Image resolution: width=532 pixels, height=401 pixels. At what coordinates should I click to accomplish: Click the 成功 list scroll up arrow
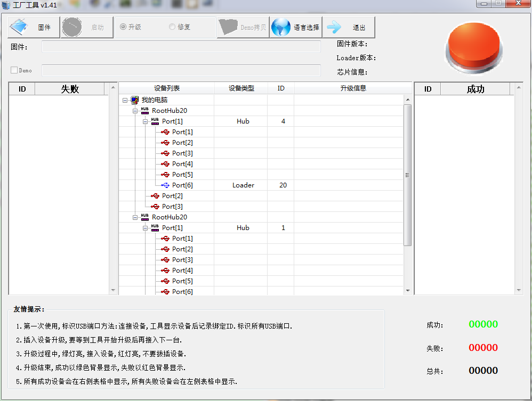coord(519,87)
